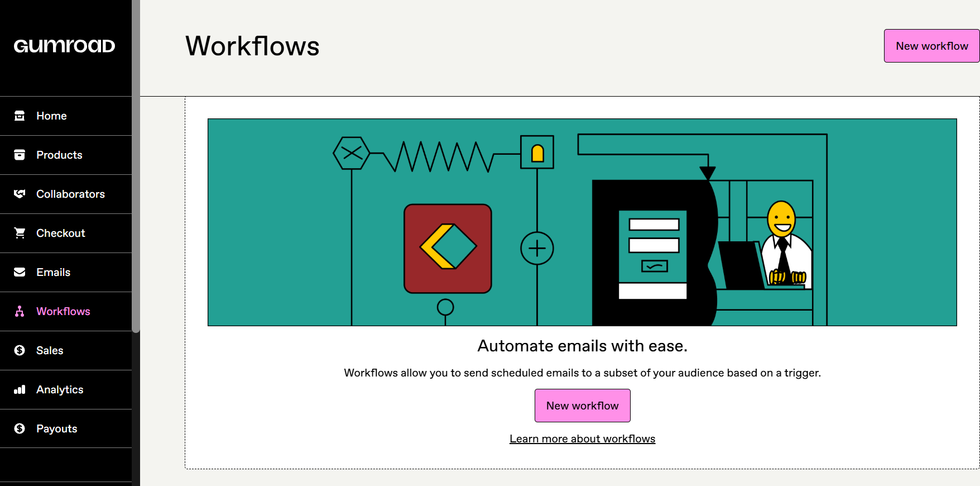Click the Home storefront icon in sidebar

[x=20, y=116]
